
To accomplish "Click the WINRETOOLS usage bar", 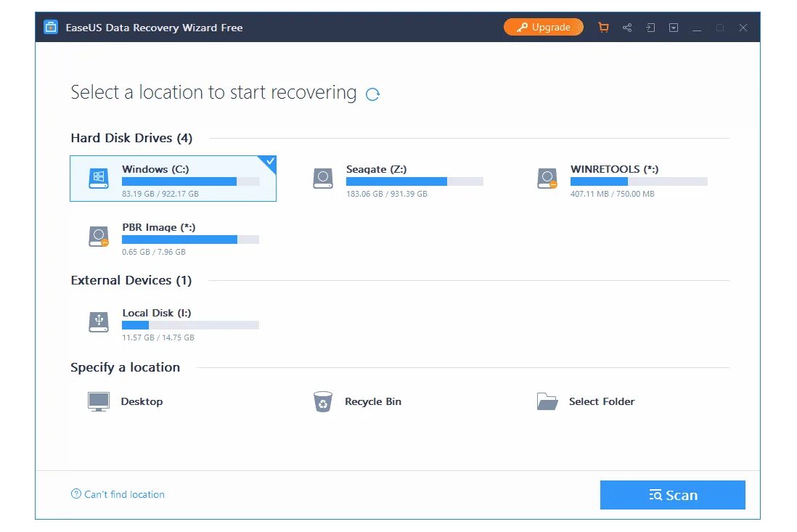I will 639,181.
